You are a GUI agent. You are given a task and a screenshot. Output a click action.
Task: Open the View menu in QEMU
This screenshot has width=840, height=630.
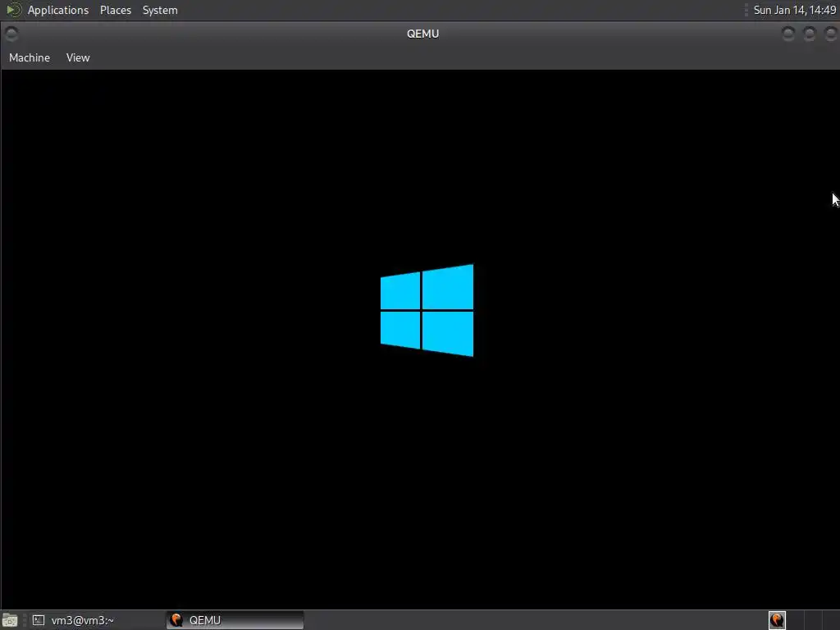point(78,58)
